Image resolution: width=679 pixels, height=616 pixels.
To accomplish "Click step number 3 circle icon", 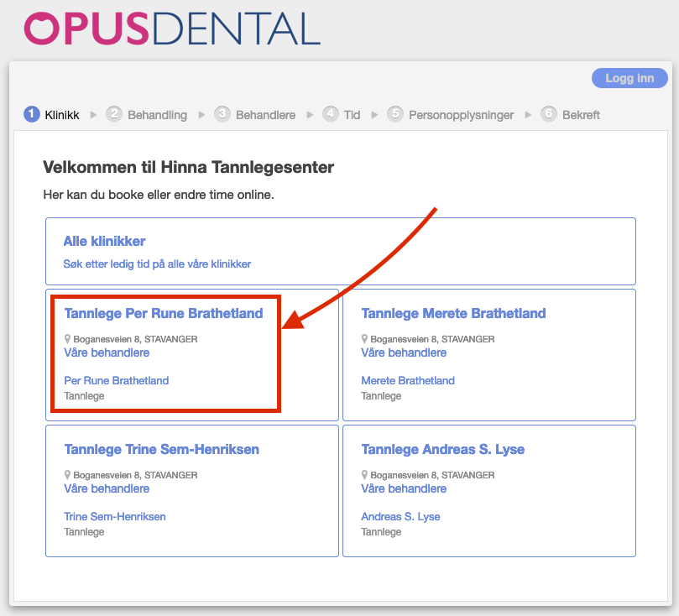I will [x=222, y=114].
